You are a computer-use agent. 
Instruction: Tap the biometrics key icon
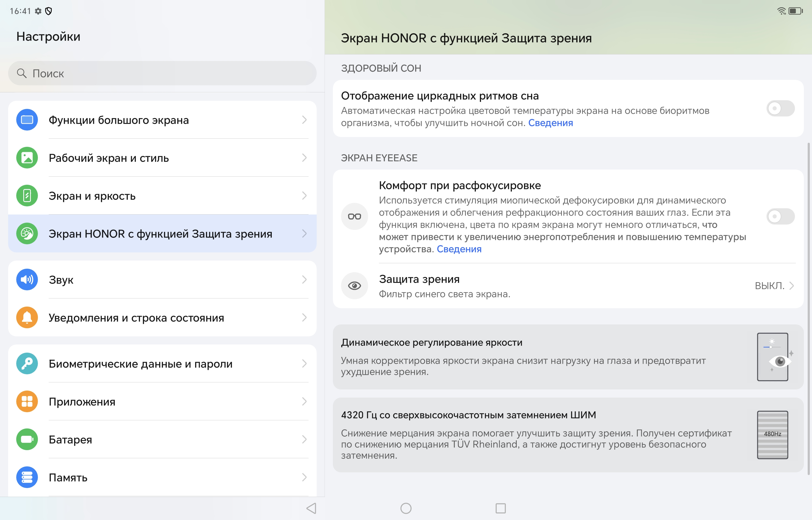(x=27, y=364)
